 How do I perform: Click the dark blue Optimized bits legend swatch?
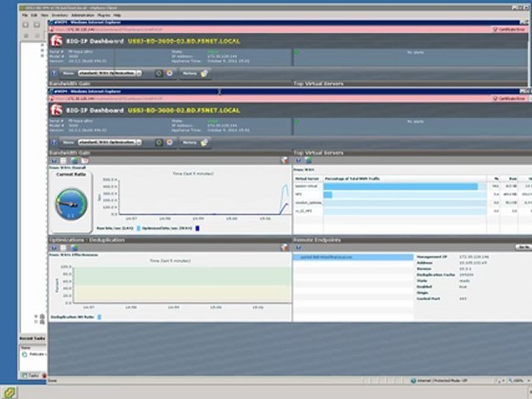(197, 229)
